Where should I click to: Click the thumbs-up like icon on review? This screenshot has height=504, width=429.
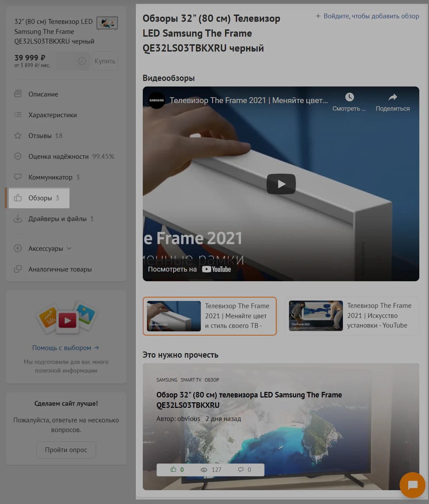[173, 469]
